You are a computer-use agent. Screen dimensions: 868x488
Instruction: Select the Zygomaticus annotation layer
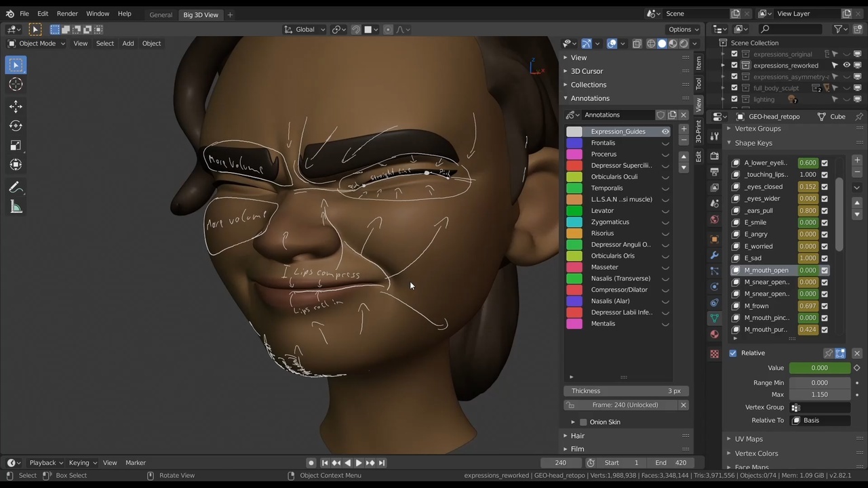tap(610, 222)
